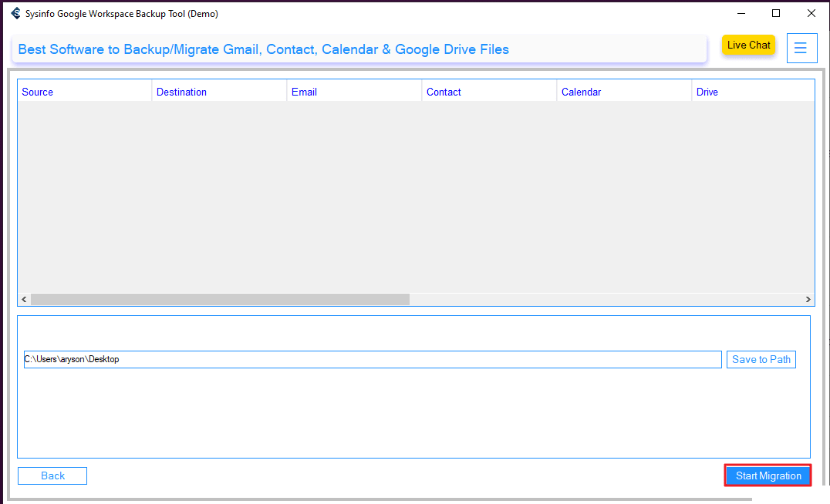Click the horizontal scrollbar thumb
The width and height of the screenshot is (830, 504).
(220, 299)
